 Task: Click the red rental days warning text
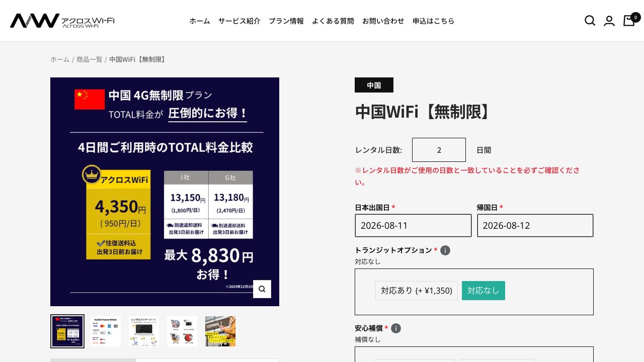click(x=467, y=176)
